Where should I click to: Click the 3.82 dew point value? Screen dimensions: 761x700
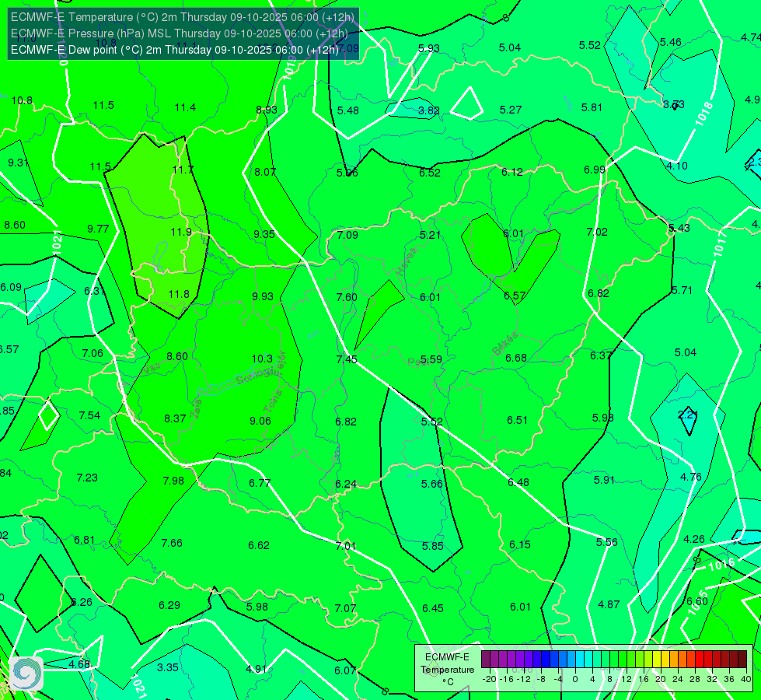coord(429,110)
